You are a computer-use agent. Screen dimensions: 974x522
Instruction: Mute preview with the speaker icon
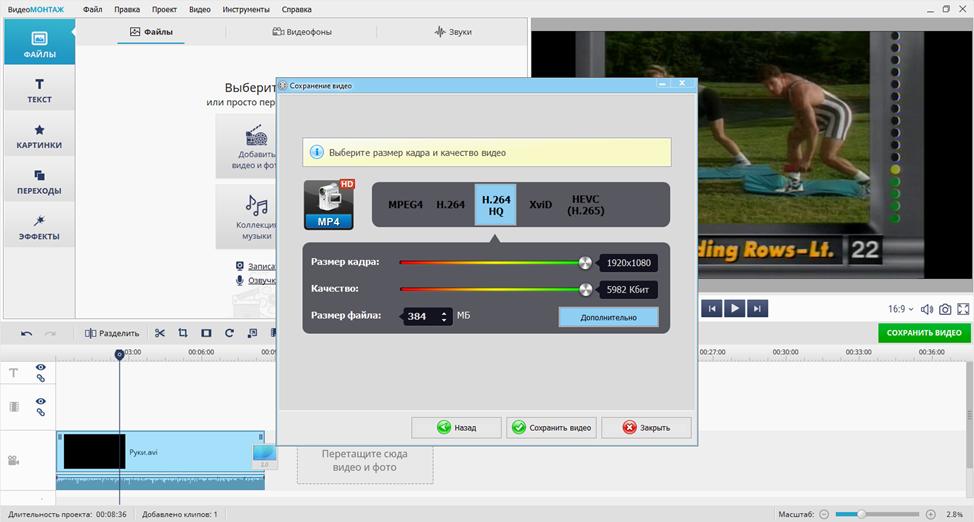coord(927,309)
